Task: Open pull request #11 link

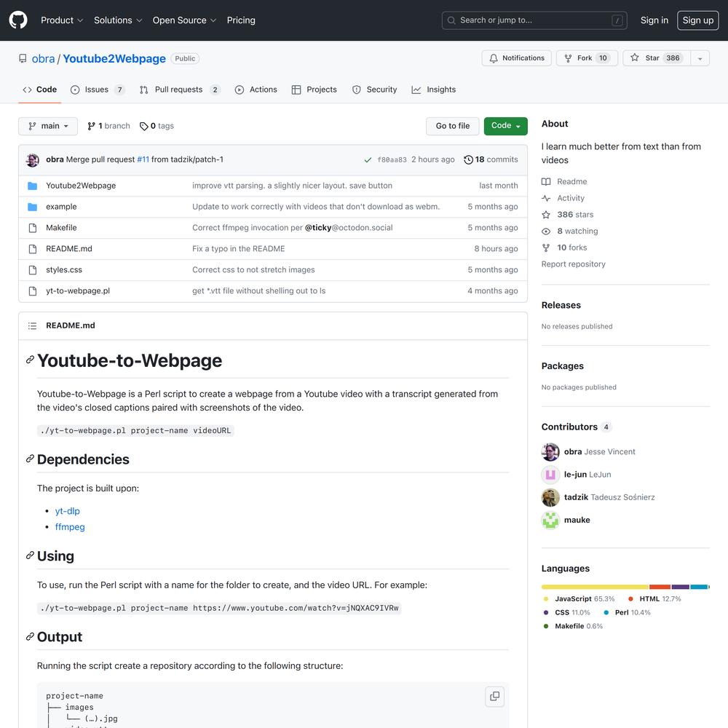Action: tap(143, 159)
